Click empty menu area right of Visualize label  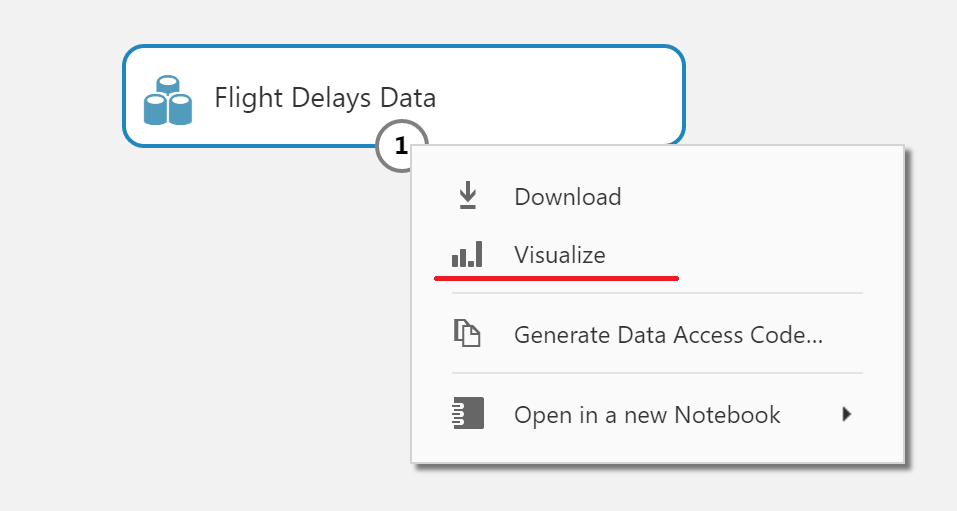point(750,255)
